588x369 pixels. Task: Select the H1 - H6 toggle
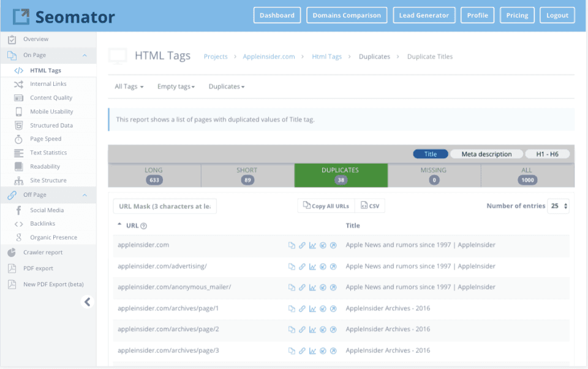(x=547, y=154)
